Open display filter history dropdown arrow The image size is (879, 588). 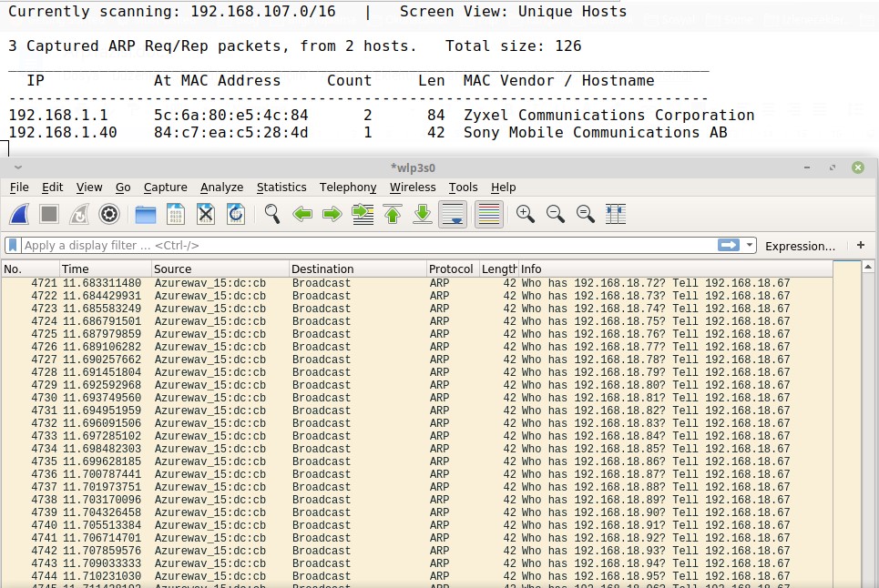[750, 246]
